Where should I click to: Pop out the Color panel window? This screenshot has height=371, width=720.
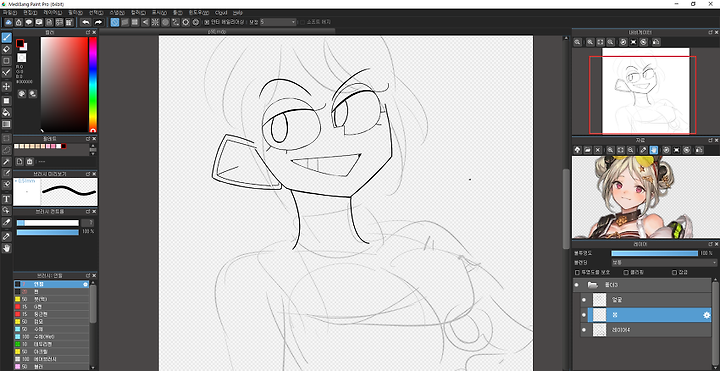(88, 32)
